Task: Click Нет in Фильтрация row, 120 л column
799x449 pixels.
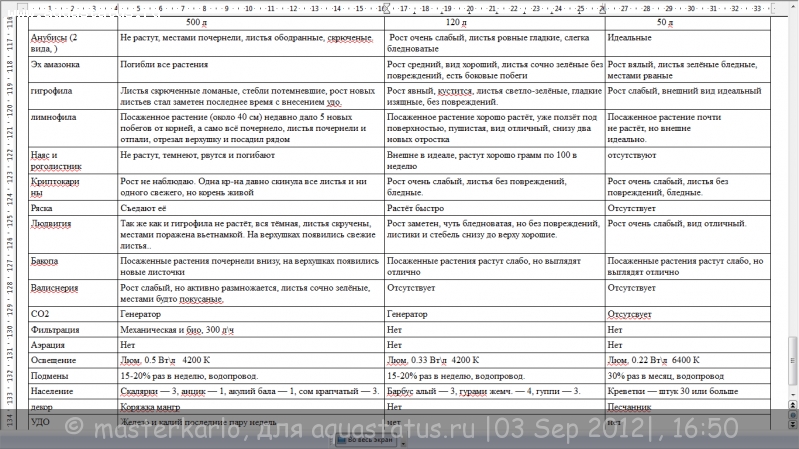Action: click(x=394, y=330)
